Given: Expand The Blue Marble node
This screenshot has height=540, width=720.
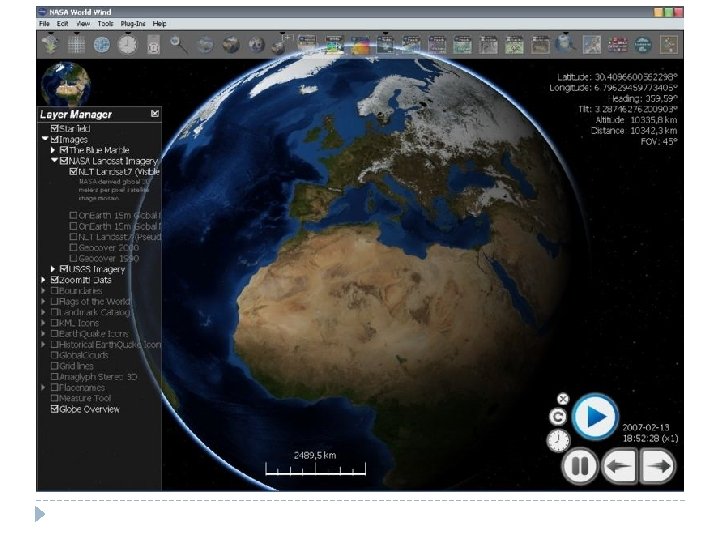Looking at the screenshot, I should (x=53, y=150).
